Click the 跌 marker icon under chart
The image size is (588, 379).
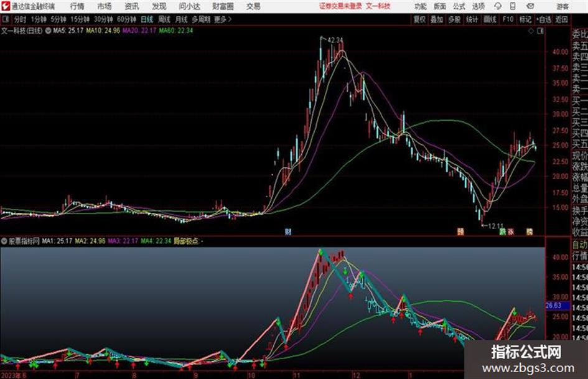[x=503, y=232]
